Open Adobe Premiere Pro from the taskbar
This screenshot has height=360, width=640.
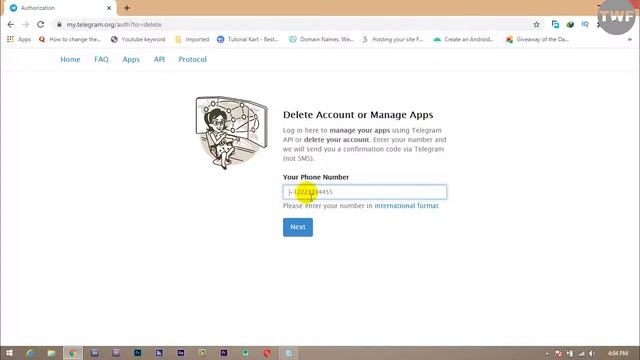tap(224, 353)
